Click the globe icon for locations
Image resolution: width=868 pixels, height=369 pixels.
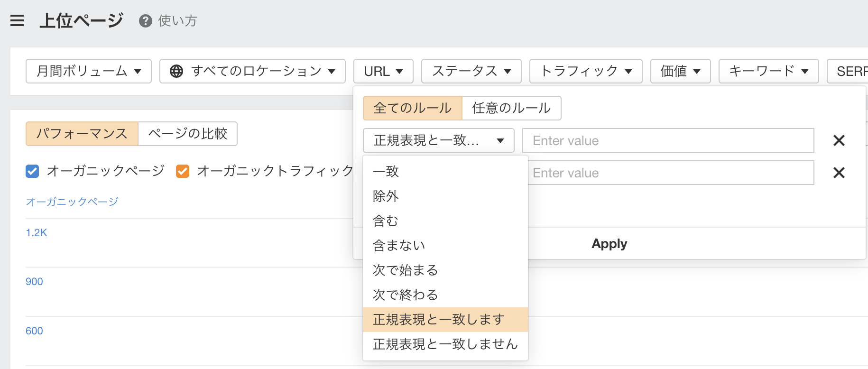coord(176,71)
